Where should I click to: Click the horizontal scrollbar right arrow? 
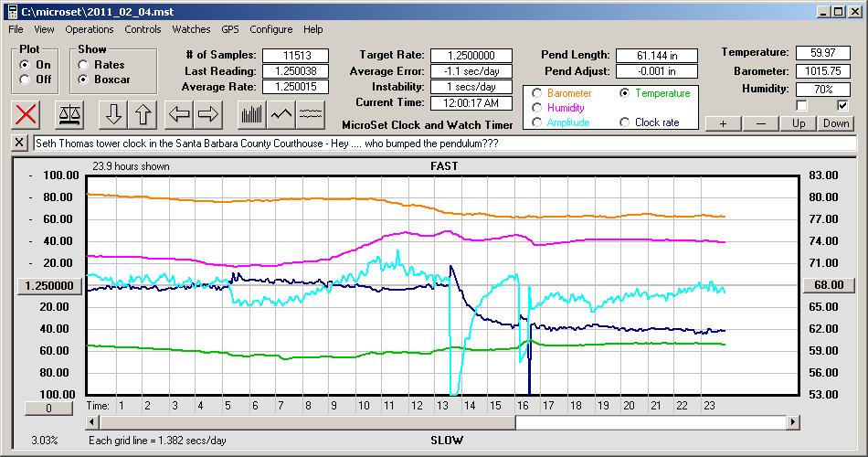click(x=793, y=422)
